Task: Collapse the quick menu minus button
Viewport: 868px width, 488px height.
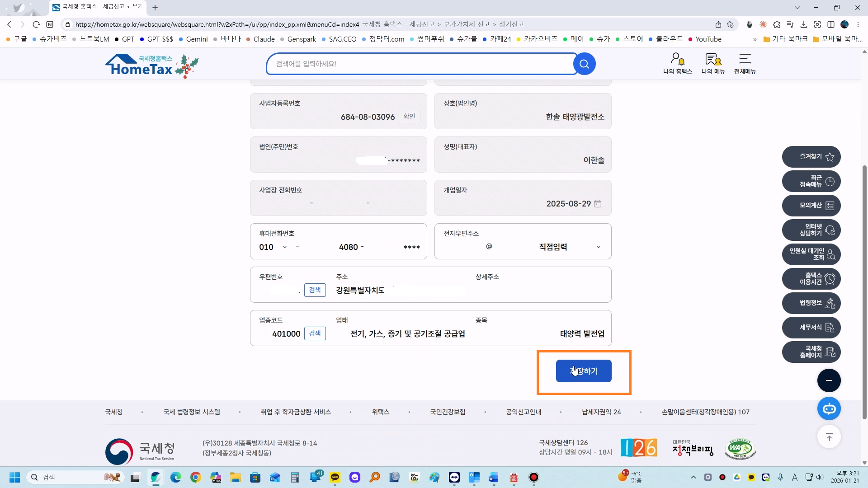Action: click(829, 380)
